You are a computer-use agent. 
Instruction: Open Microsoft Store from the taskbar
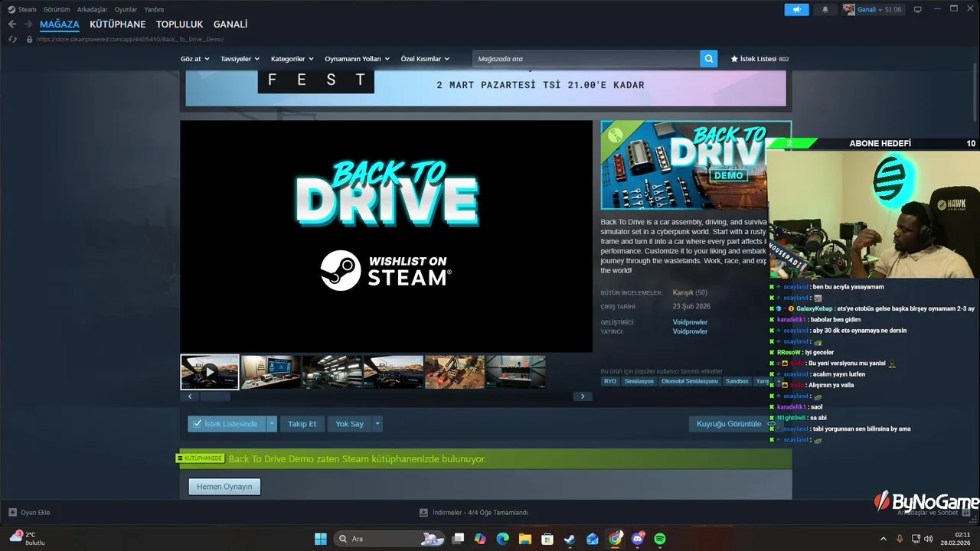coord(547,539)
